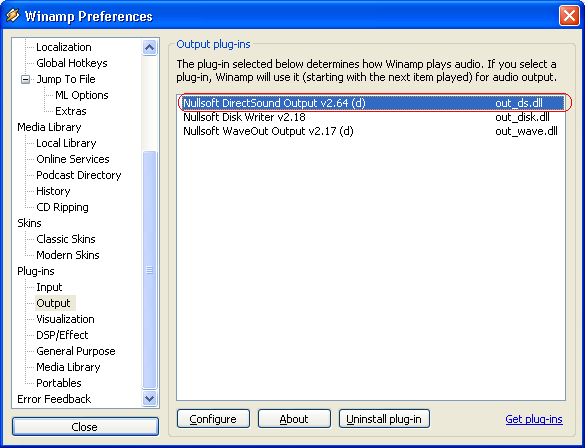Collapse the Jump To File tree node

(x=25, y=79)
